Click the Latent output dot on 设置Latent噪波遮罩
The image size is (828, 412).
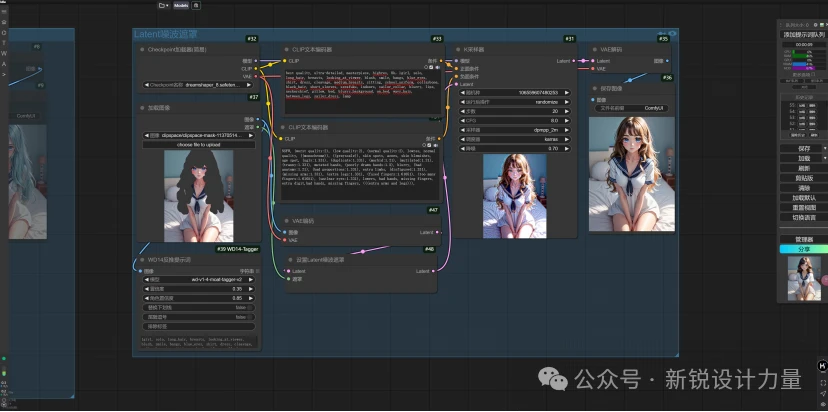click(x=434, y=271)
